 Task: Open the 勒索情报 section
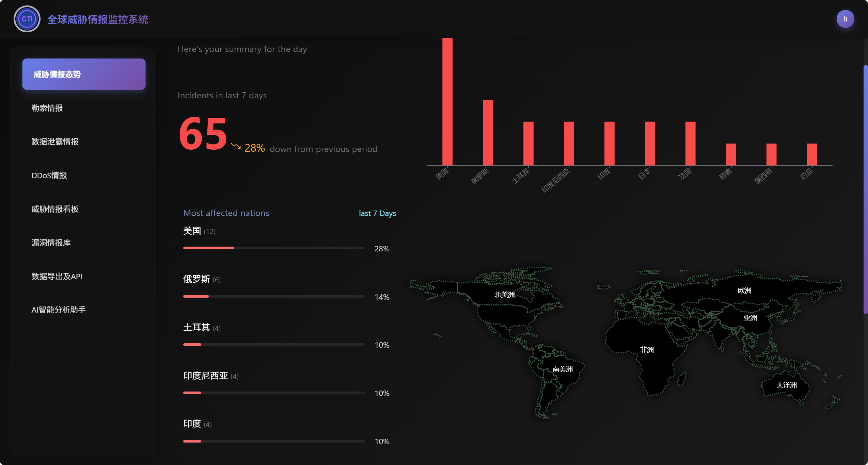[x=47, y=108]
